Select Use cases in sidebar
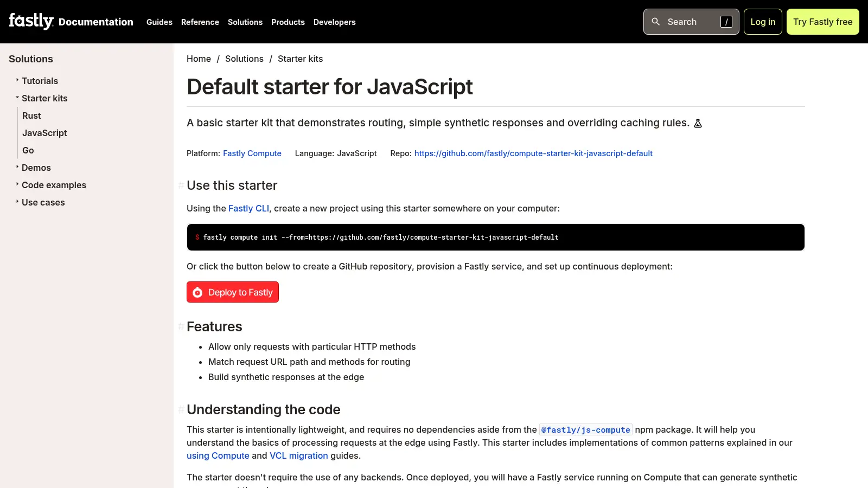Image resolution: width=868 pixels, height=488 pixels. click(43, 202)
